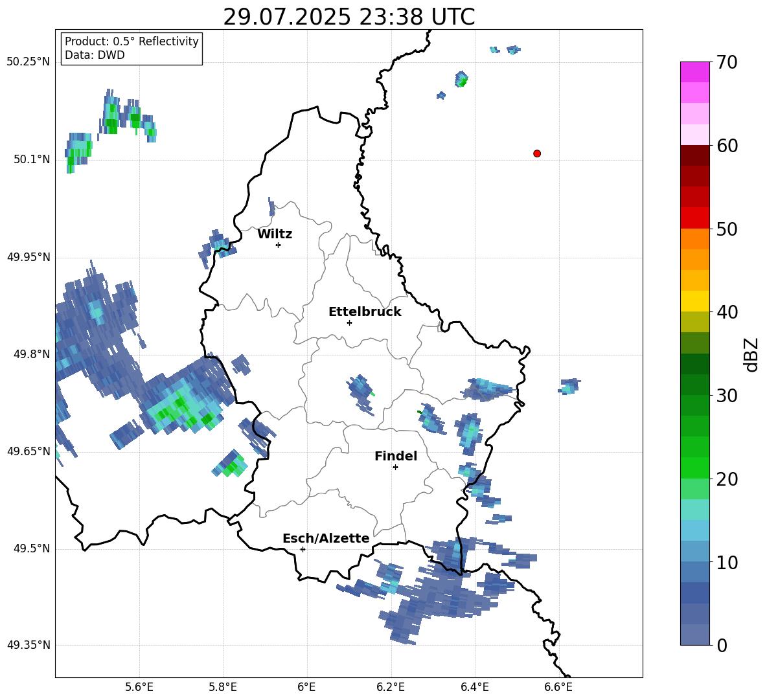Viewport: 767px width, 700px height.
Task: Click the 5.8°E longitude label
Action: point(223,687)
